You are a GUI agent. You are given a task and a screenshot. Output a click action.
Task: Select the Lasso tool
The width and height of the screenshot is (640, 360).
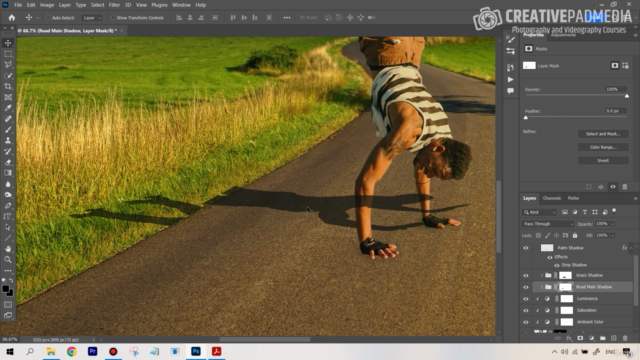[x=8, y=64]
